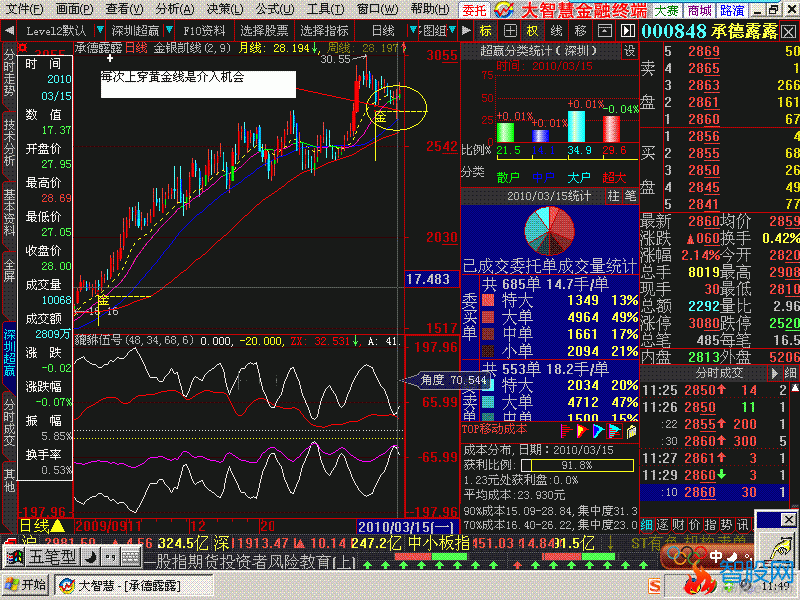Click the 获利比例 91.8% progress bar
Screen dimensions: 800x600
[x=577, y=465]
